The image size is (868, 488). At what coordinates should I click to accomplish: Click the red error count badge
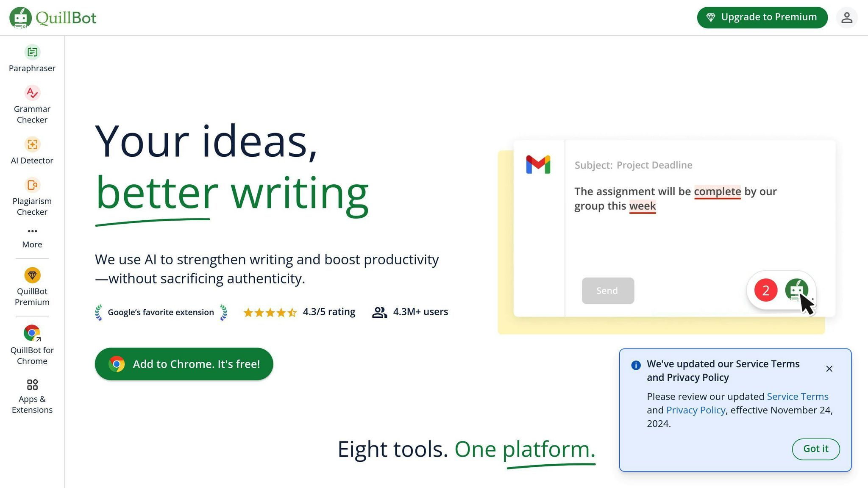[x=765, y=291]
